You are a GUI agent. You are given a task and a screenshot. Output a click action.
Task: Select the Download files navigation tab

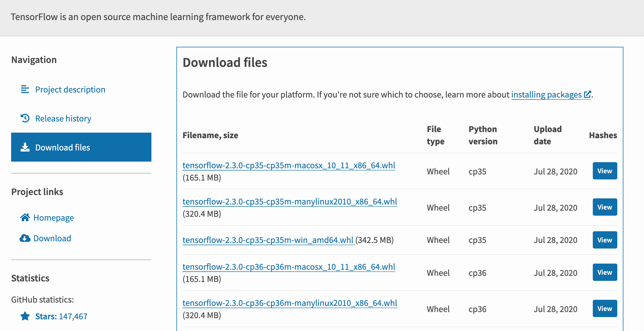pos(81,147)
